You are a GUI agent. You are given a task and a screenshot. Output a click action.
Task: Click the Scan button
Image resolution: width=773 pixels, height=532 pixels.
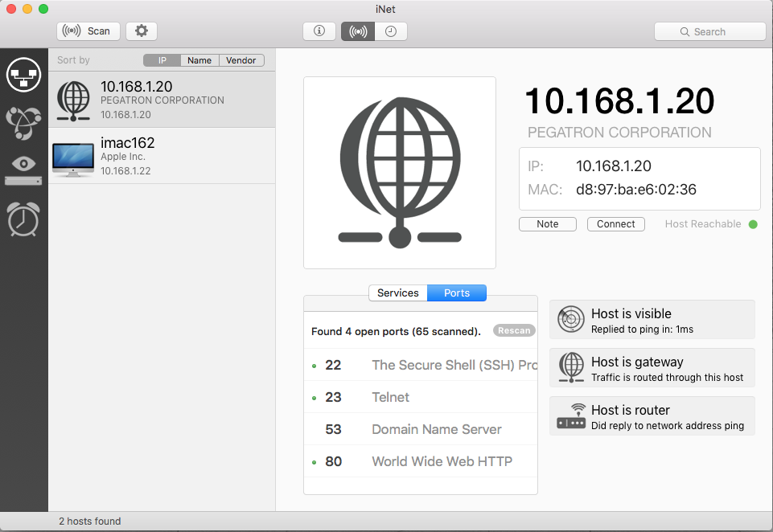(x=88, y=31)
